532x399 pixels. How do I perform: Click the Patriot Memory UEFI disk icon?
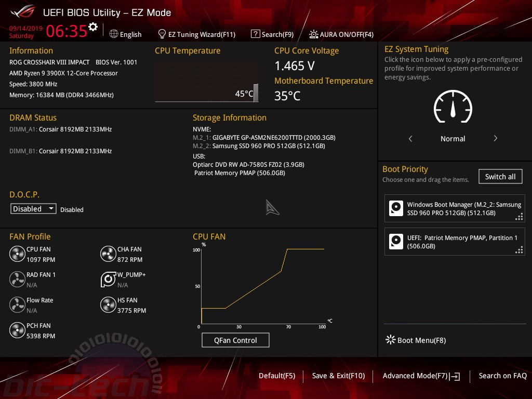(x=396, y=242)
